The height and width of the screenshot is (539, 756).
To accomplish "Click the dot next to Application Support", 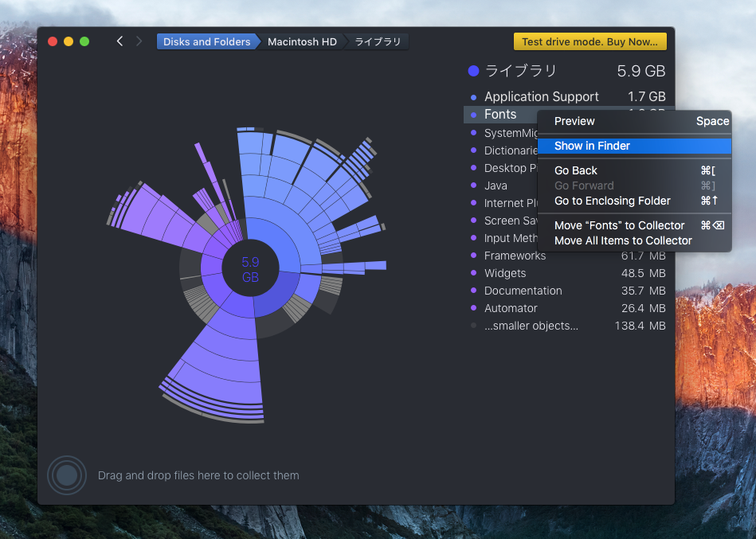I will [473, 97].
